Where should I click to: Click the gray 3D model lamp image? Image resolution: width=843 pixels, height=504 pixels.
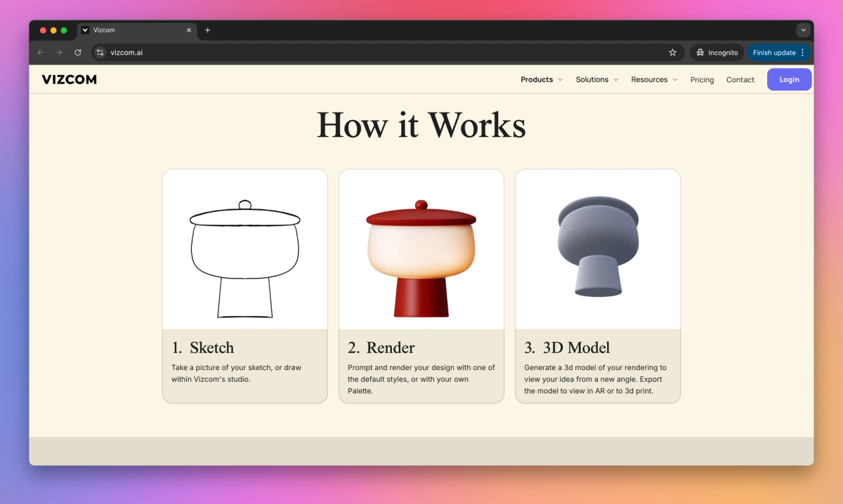pos(598,246)
